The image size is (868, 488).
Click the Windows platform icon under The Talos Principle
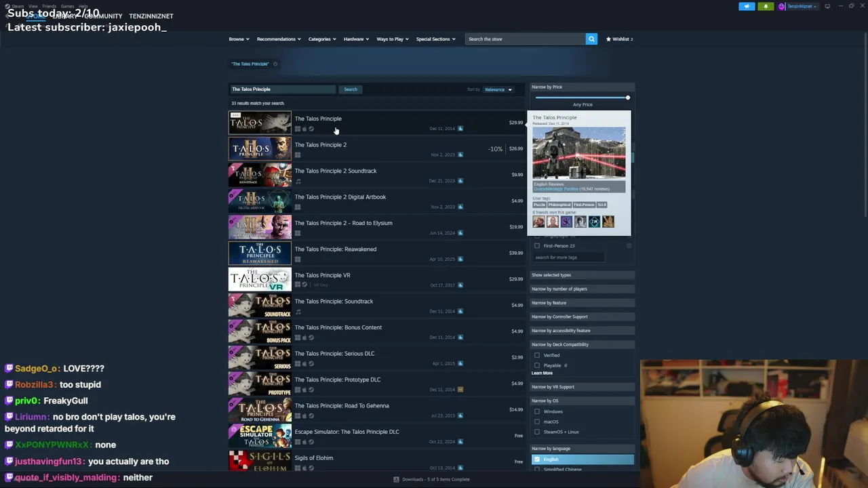297,129
